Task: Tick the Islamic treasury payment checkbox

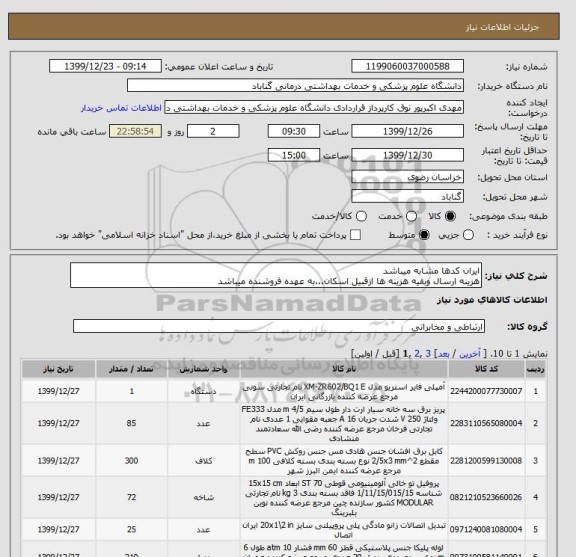Action: (355, 235)
